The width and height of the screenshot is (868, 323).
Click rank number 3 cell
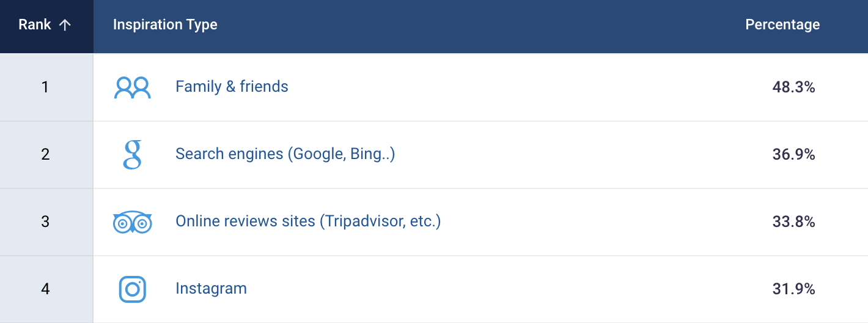(x=46, y=222)
